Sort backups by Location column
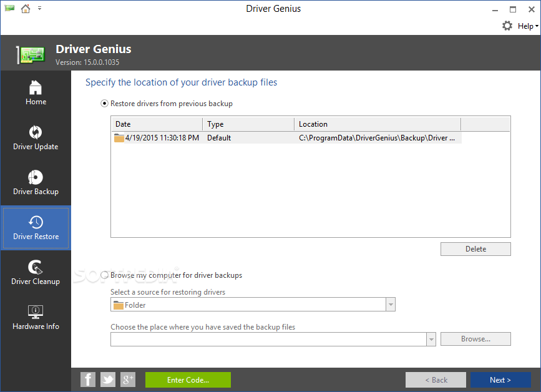This screenshot has width=541, height=392. click(x=378, y=124)
